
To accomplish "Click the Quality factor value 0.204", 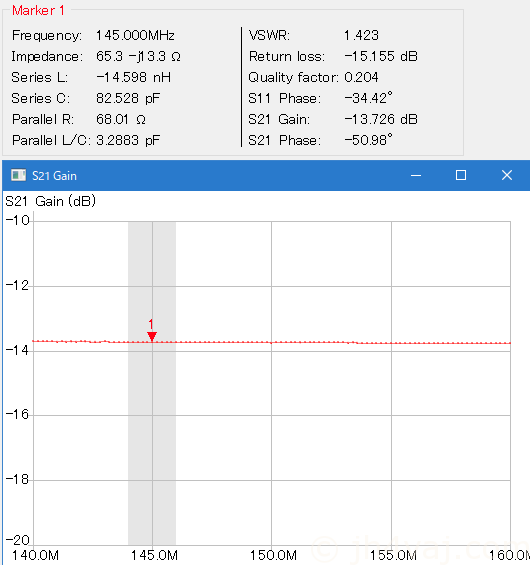I will click(x=361, y=77).
